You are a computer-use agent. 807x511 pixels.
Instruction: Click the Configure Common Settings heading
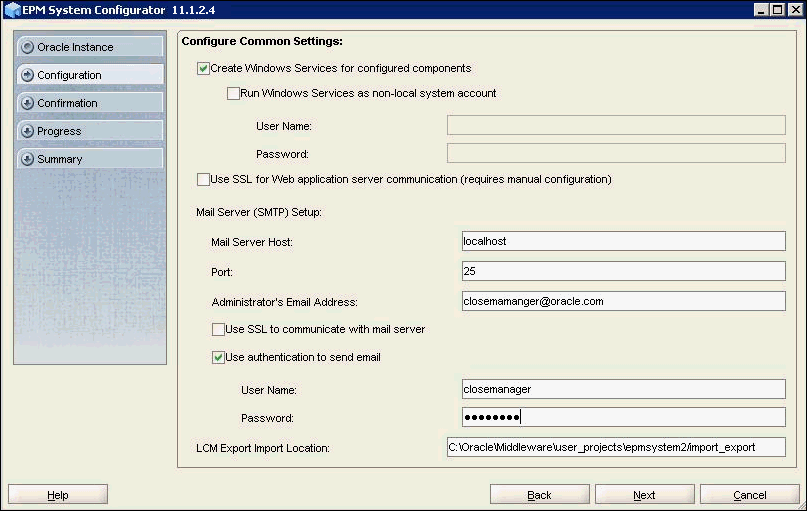pos(262,41)
